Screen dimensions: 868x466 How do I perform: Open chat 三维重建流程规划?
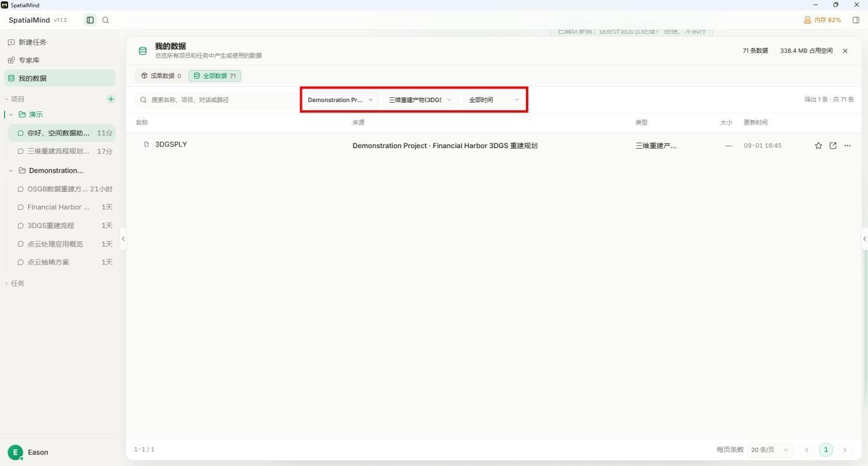click(62, 151)
